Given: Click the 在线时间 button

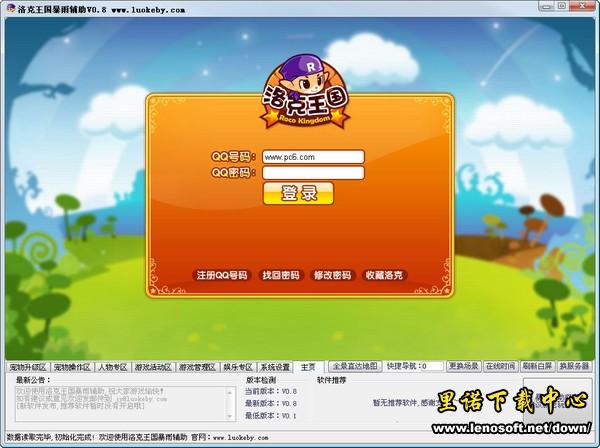Looking at the screenshot, I should coord(500,366).
